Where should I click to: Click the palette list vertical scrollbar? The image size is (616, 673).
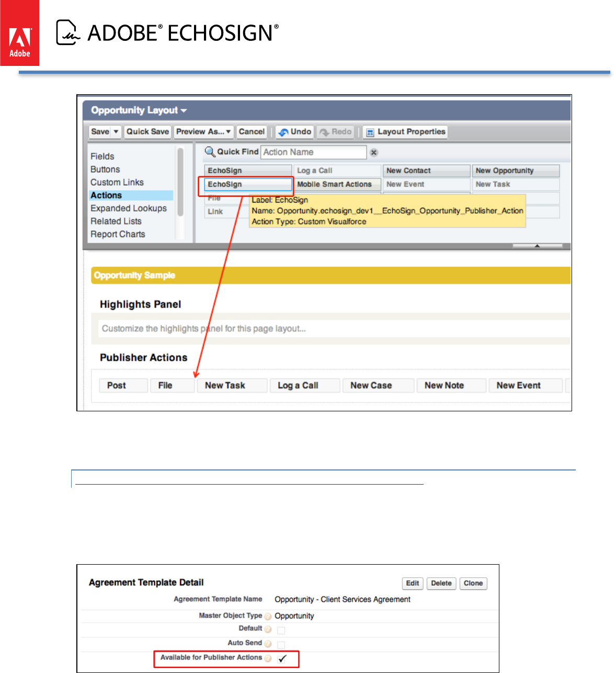coord(180,182)
